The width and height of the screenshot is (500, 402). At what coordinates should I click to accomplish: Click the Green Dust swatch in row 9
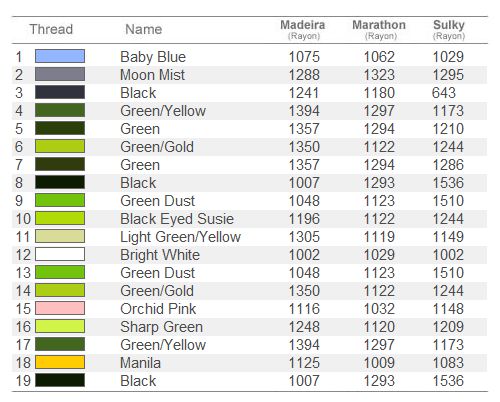(x=60, y=200)
